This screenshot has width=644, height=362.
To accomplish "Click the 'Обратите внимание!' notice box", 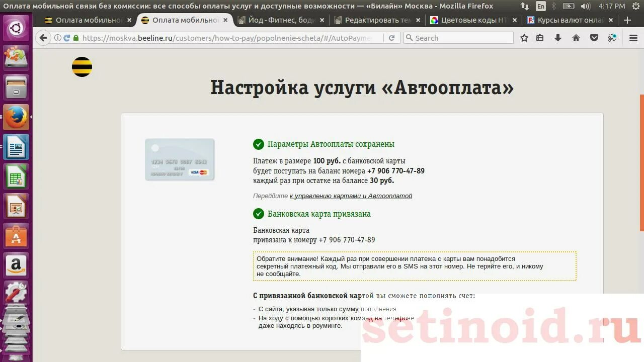I will pos(415,266).
